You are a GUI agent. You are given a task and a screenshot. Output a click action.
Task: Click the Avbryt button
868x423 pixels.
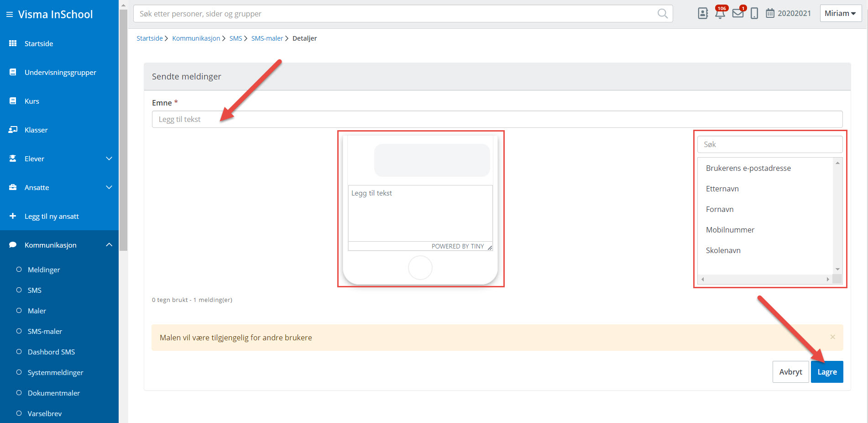790,372
